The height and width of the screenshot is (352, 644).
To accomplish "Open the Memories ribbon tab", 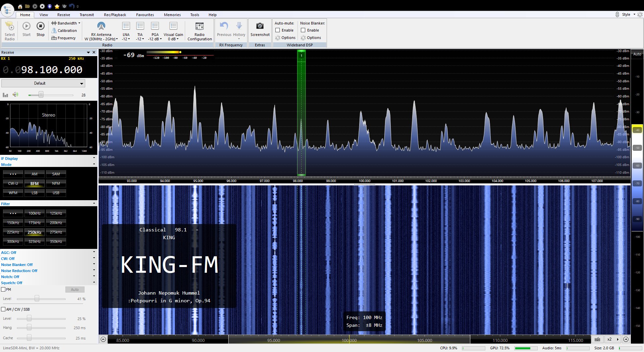I will coord(172,15).
